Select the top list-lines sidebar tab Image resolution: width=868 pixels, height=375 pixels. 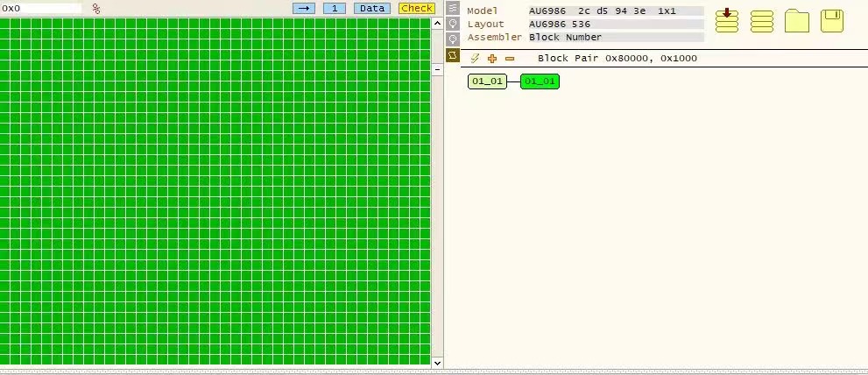click(453, 8)
